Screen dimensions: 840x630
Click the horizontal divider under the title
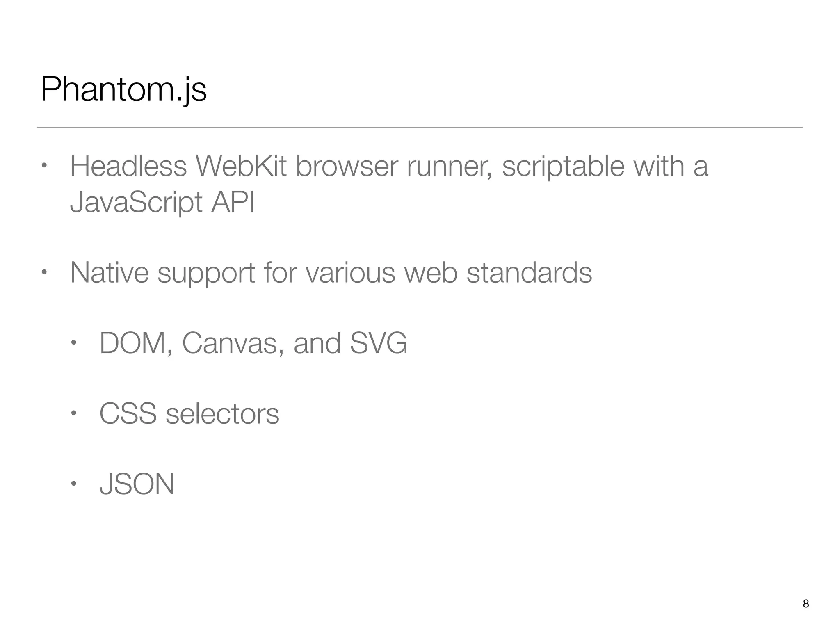[420, 128]
